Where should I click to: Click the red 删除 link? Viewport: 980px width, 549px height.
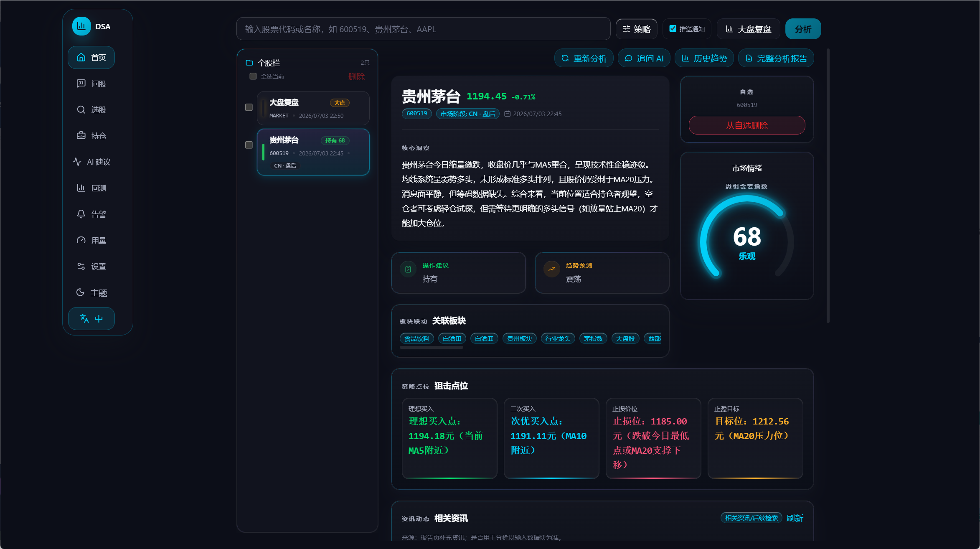[356, 76]
